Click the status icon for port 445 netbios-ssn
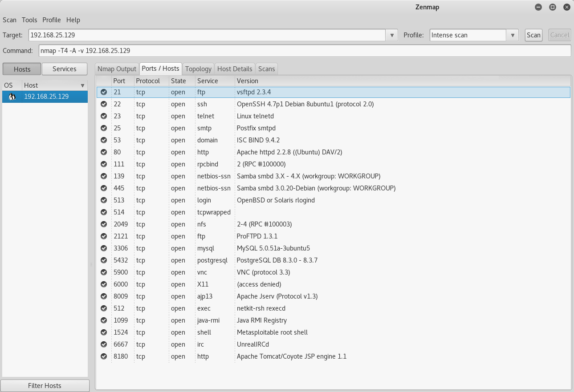574x392 pixels. coord(104,188)
